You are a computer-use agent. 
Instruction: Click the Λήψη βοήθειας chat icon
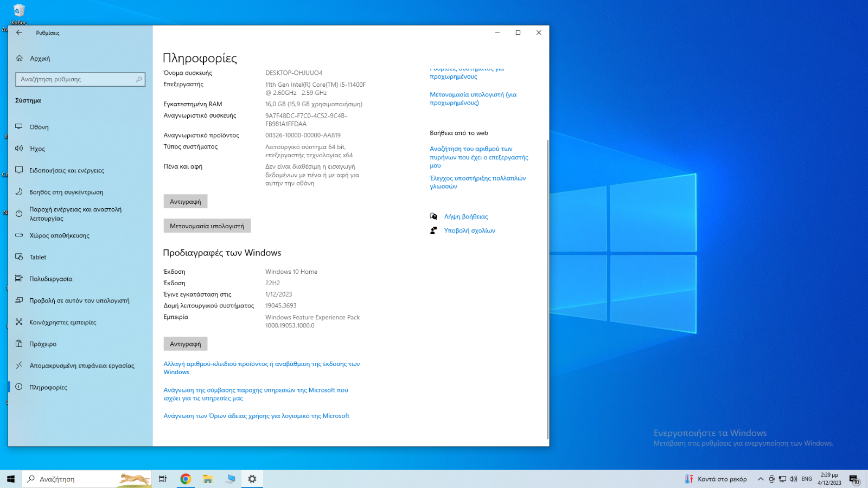click(x=433, y=216)
